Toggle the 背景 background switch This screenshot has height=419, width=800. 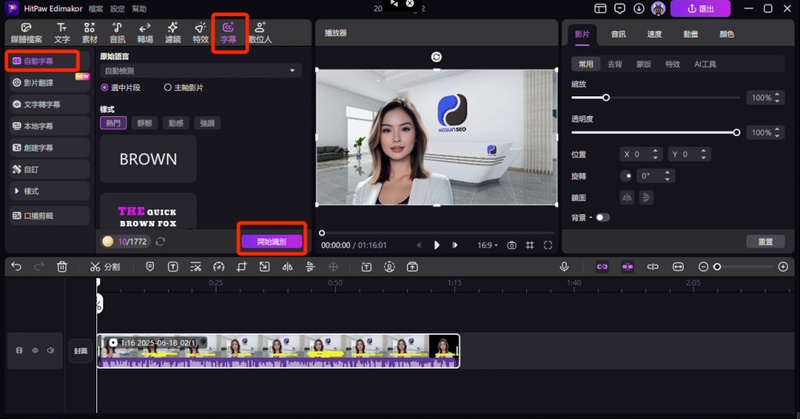pos(602,217)
